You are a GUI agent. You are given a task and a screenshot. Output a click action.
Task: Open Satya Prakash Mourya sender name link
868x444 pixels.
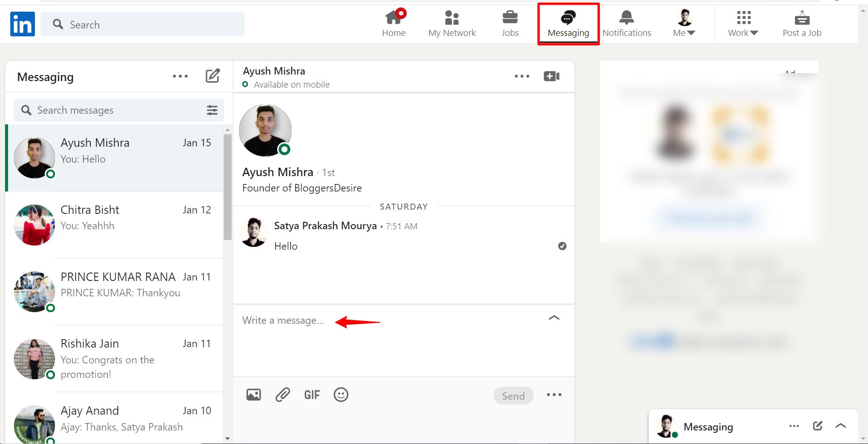(x=325, y=226)
